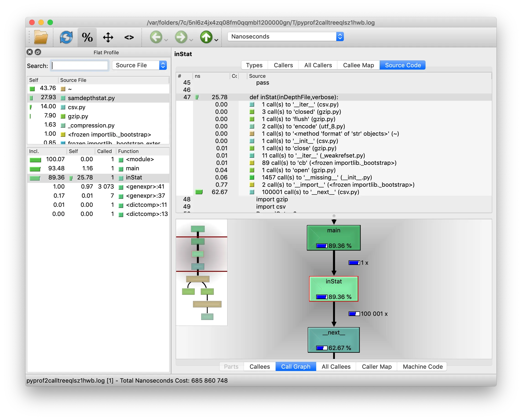
Task: Click the call graph overview minimap
Action: (x=201, y=272)
